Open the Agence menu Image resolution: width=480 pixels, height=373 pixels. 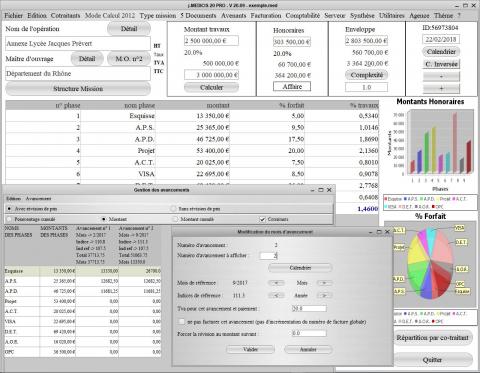(x=419, y=16)
